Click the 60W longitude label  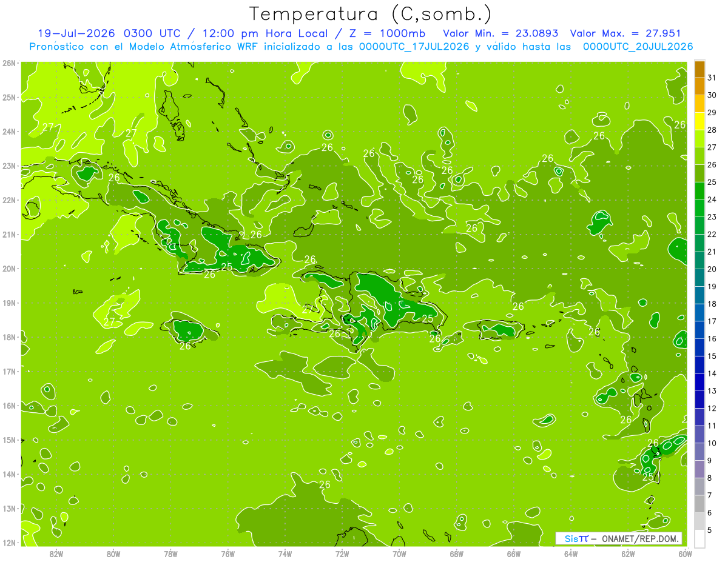685,554
